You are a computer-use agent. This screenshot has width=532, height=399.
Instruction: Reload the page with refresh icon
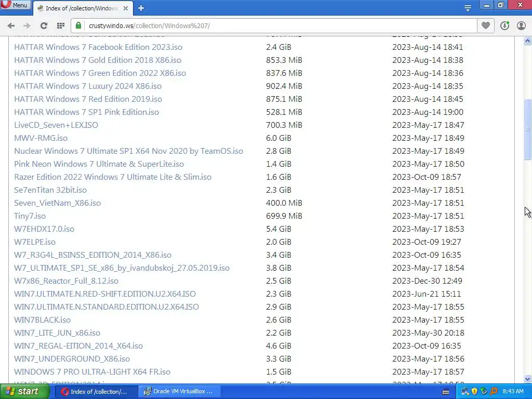(44, 26)
